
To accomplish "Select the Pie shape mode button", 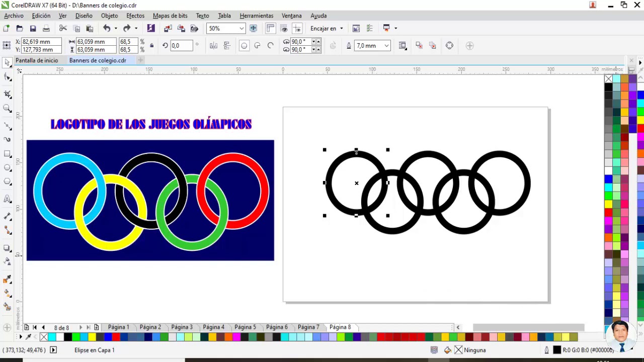I will click(x=257, y=46).
